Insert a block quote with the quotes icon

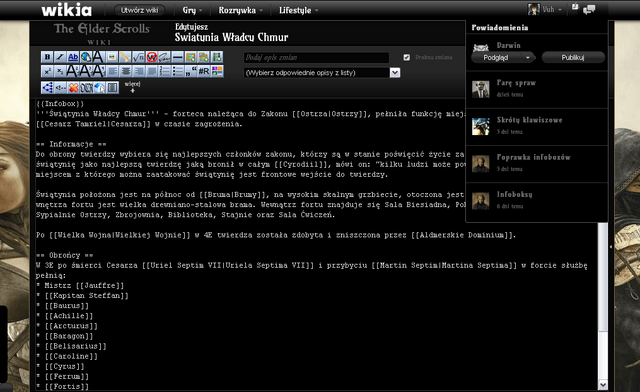[x=191, y=71]
